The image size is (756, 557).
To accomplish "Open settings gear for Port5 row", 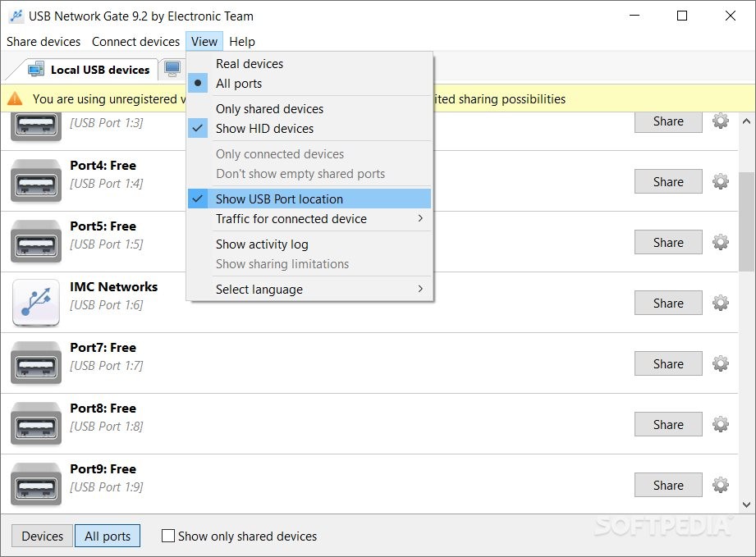I will (721, 242).
